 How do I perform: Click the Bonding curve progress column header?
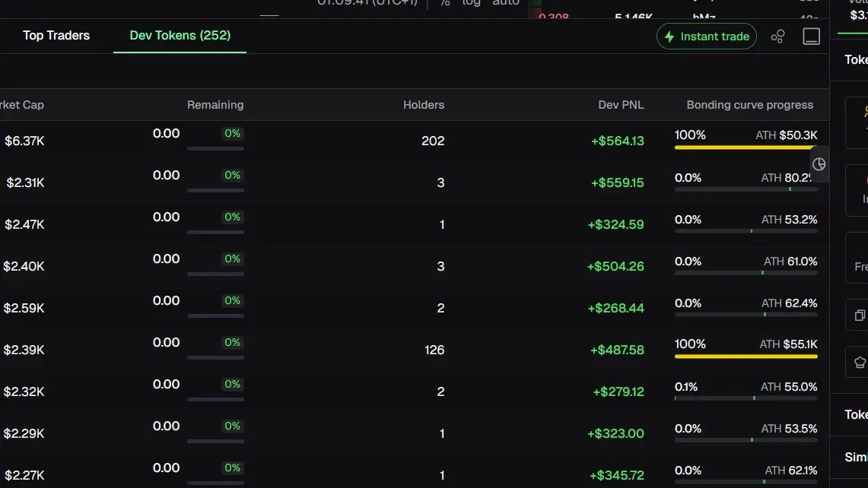[749, 105]
